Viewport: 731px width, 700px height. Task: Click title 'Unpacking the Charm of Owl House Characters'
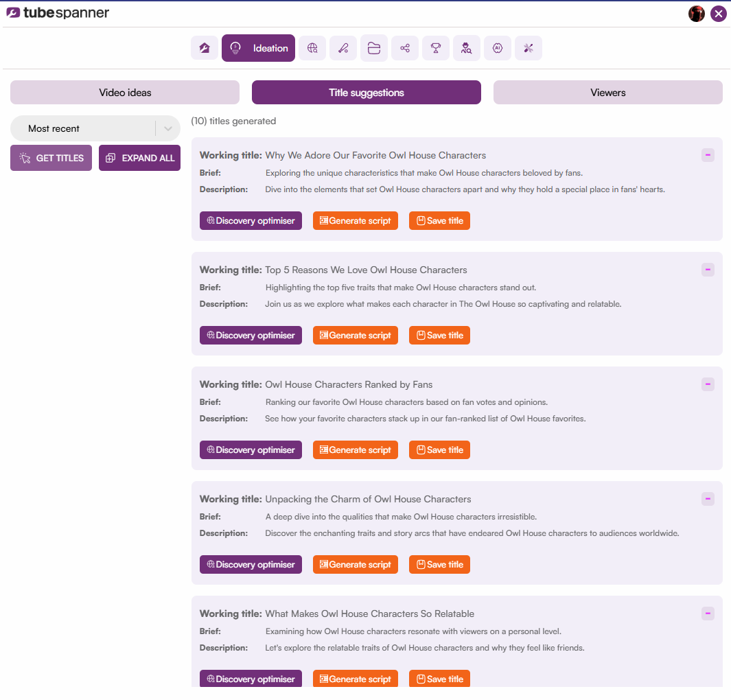369,499
